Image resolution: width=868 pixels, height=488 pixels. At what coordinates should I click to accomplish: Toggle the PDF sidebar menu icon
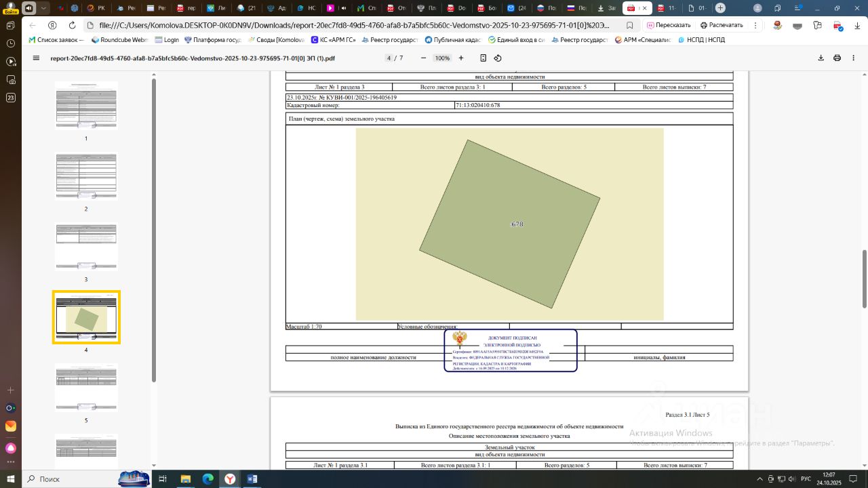click(x=36, y=58)
